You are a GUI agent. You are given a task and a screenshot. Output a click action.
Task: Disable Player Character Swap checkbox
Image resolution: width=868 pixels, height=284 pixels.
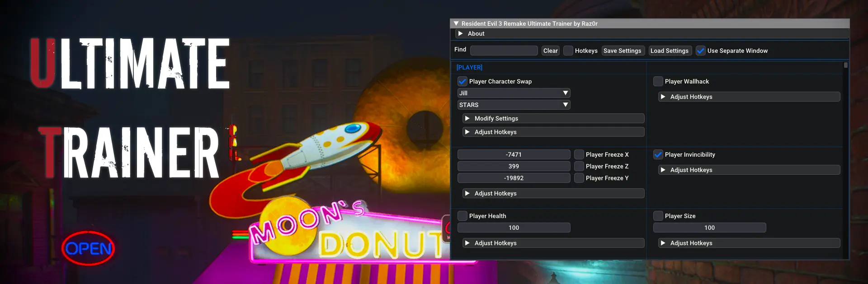462,81
